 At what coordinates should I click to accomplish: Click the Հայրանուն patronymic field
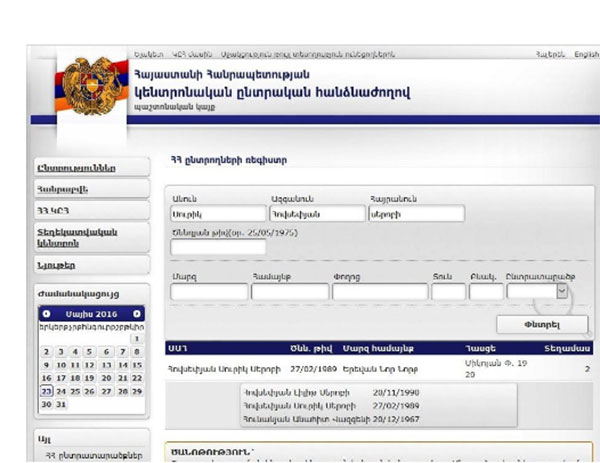pos(416,213)
